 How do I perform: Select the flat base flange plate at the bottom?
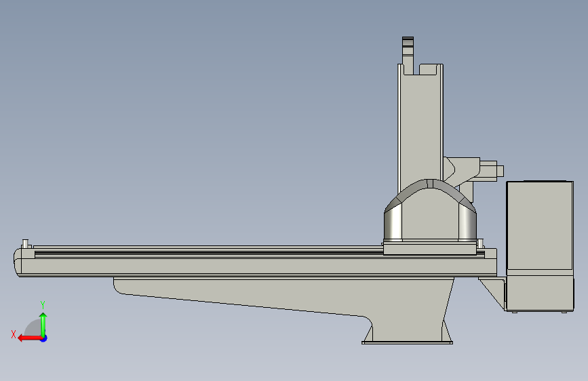tap(407, 342)
